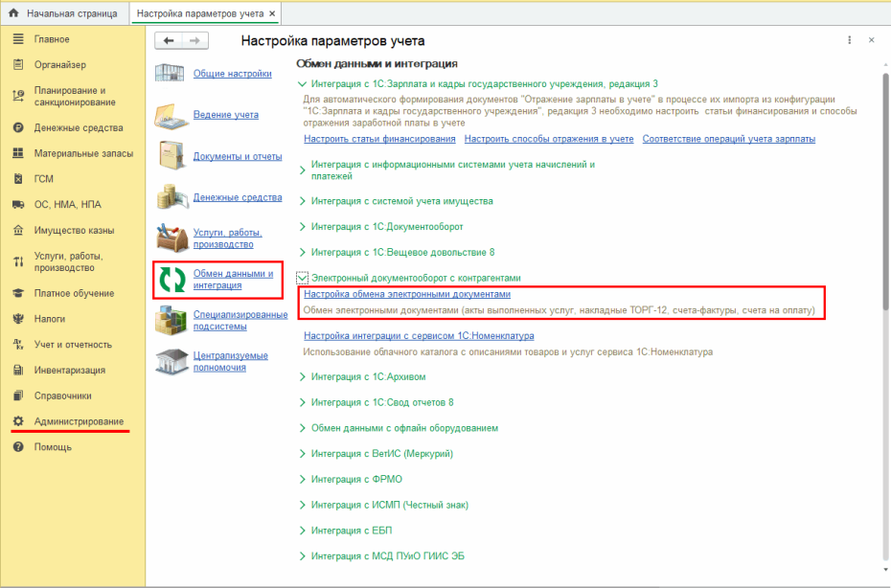
Task: Open Соответствие операций учета зарплаты link
Action: 729,139
